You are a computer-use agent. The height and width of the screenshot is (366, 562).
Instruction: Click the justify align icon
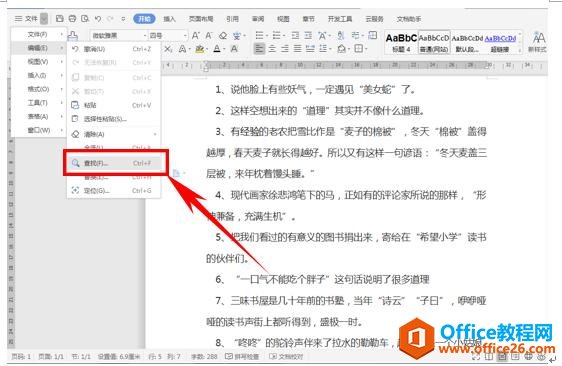click(297, 48)
